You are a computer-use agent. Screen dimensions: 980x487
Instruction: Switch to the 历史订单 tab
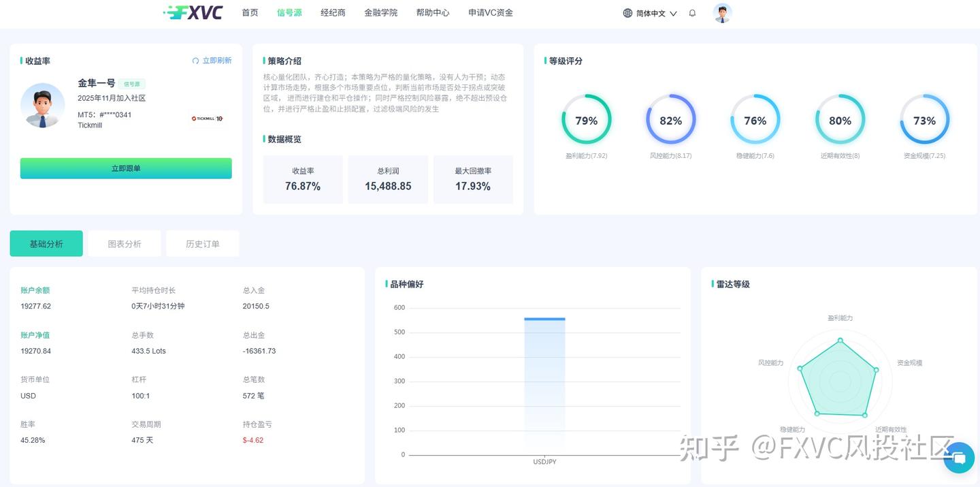pyautogui.click(x=203, y=244)
